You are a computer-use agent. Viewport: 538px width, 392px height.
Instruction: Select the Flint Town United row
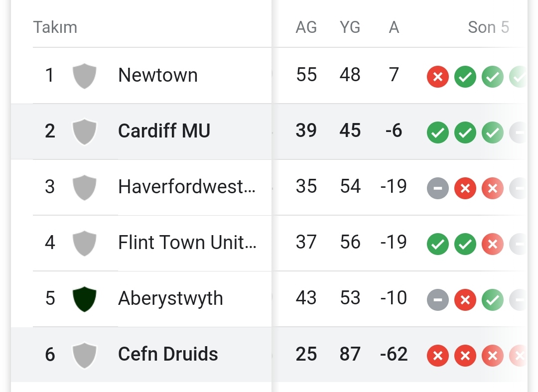tap(269, 243)
